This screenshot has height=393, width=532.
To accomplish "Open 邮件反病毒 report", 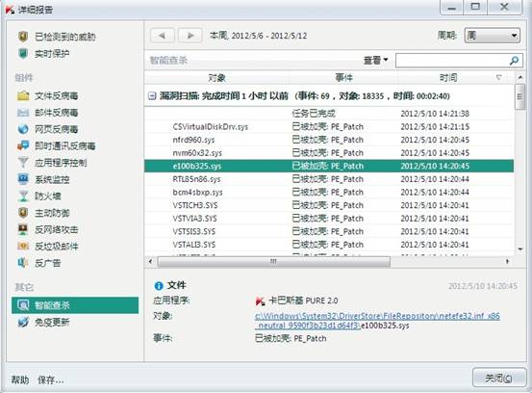I will tap(57, 113).
